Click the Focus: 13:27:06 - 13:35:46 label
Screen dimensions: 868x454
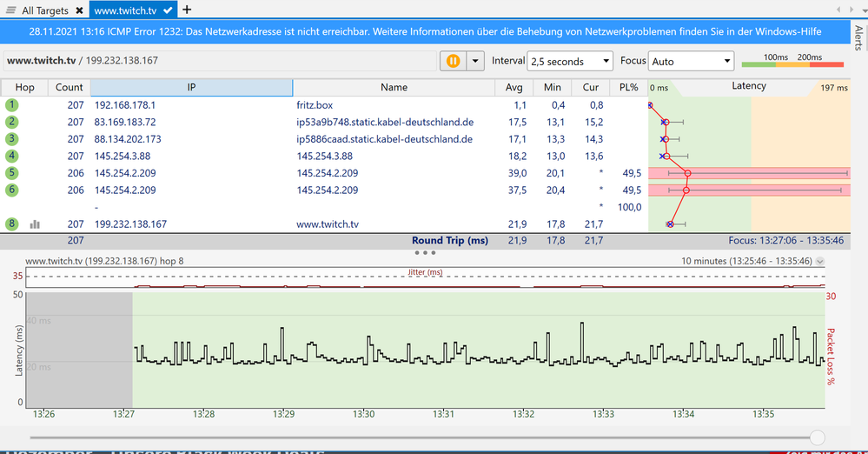786,241
